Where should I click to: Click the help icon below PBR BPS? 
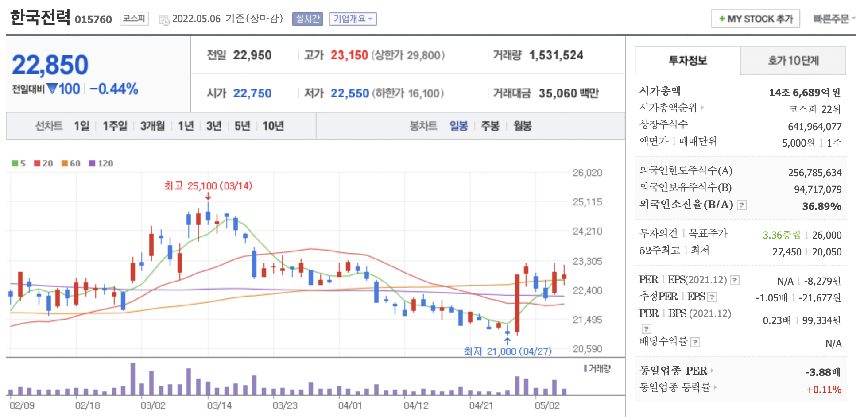pos(647,329)
